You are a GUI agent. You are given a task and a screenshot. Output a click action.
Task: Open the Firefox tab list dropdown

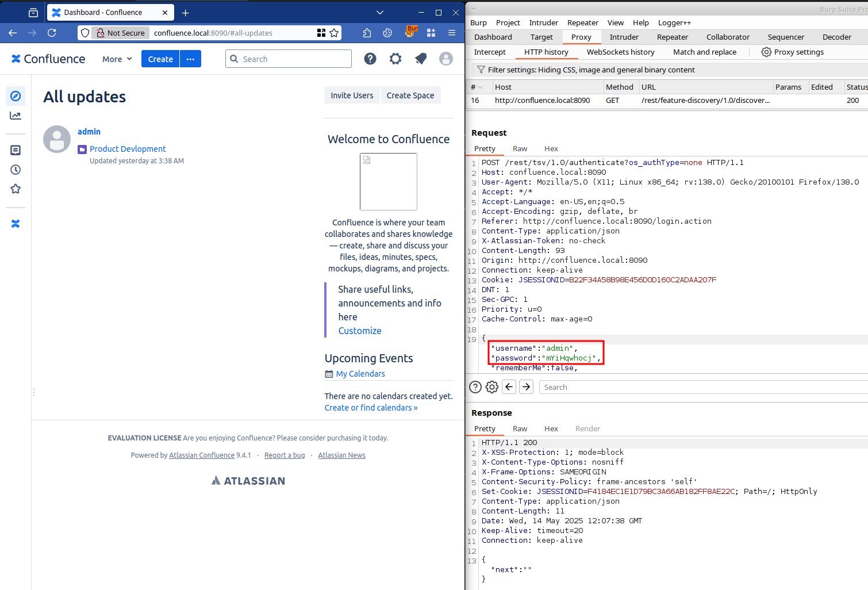click(x=379, y=13)
